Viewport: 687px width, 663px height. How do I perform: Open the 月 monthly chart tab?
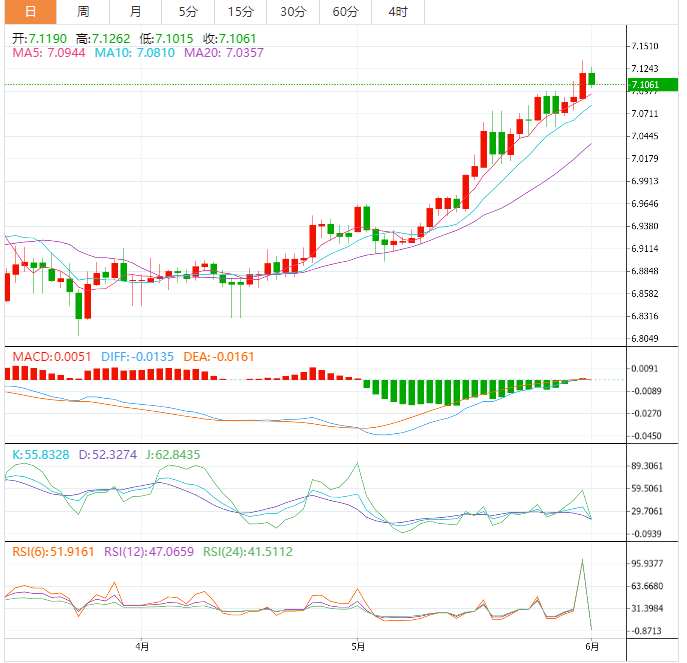point(135,12)
